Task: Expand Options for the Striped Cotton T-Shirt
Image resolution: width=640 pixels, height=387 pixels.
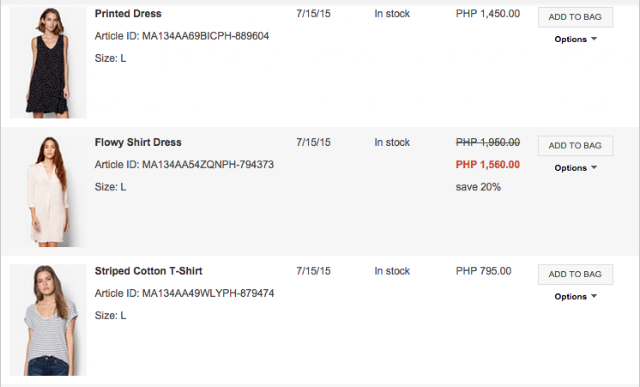Action: point(575,296)
